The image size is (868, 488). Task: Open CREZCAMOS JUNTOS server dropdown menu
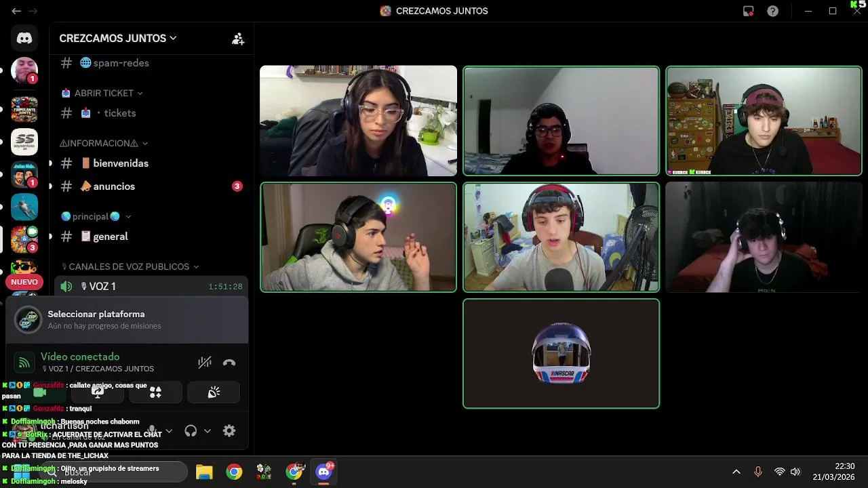pos(118,39)
